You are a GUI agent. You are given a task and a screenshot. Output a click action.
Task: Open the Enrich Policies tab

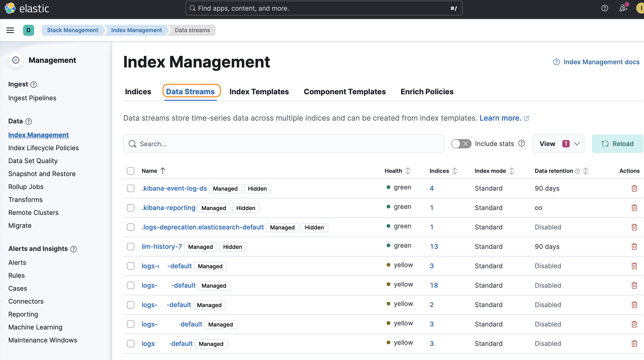(427, 92)
